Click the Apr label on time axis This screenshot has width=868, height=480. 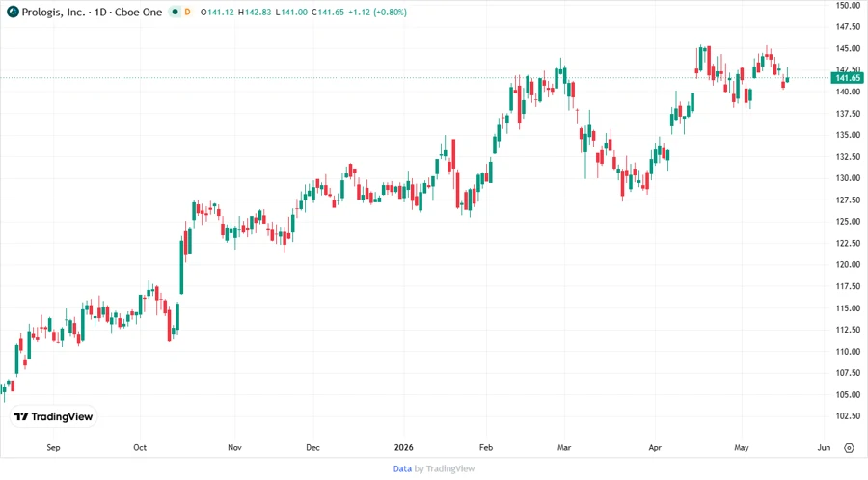tap(655, 447)
